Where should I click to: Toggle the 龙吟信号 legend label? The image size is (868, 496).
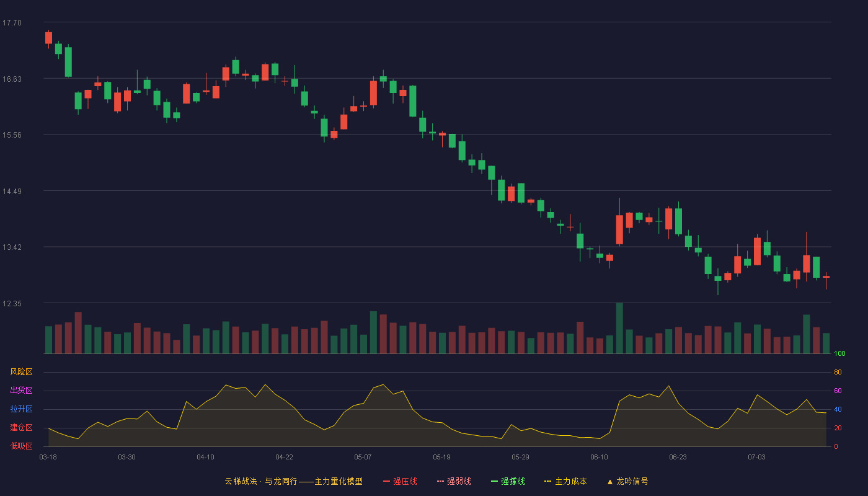coord(632,481)
